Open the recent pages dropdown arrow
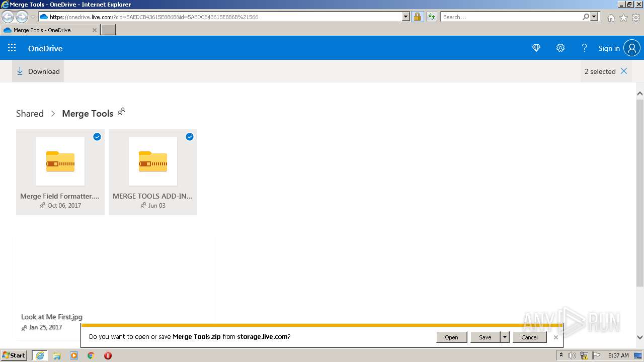Image resolution: width=644 pixels, height=362 pixels. (x=33, y=17)
